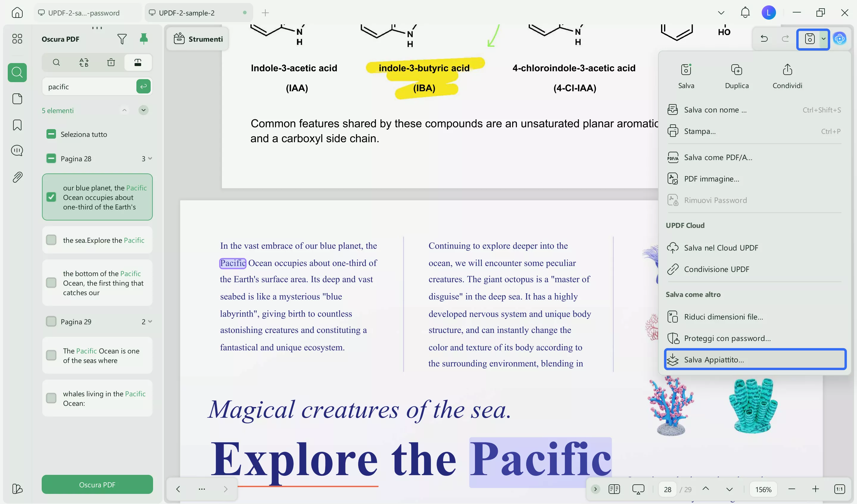Collapse the Pagina 28 results group
This screenshot has height=504, width=857.
coord(150,158)
